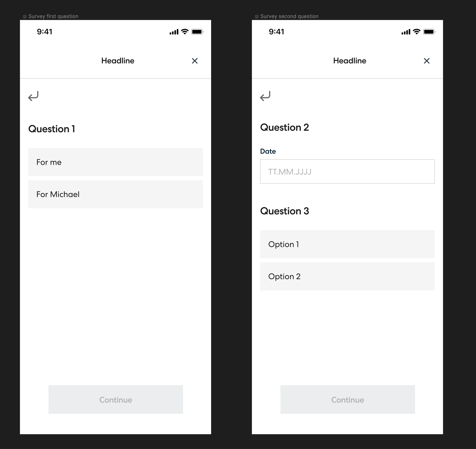Select 'Option 1' for Question 3
Viewport: 476px width, 449px height.
click(347, 244)
